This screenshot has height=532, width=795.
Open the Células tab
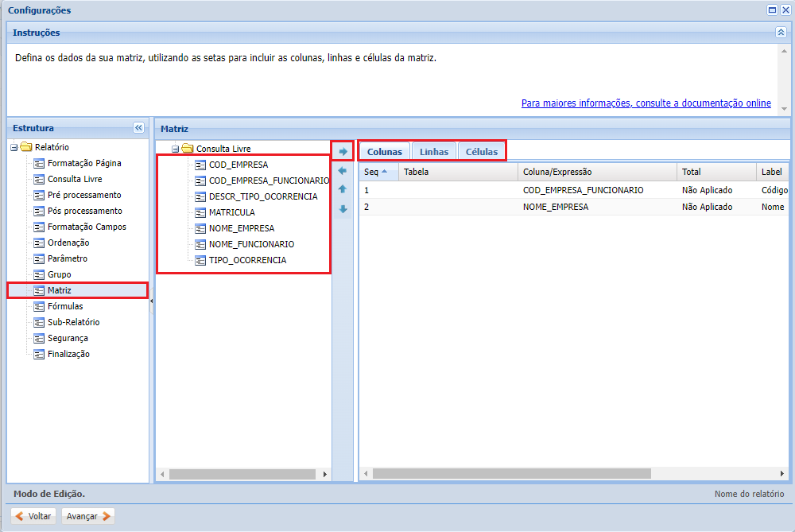click(482, 151)
